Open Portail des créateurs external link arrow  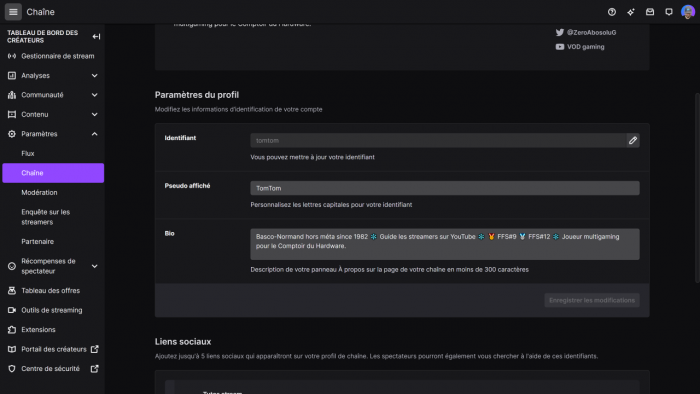click(x=95, y=349)
